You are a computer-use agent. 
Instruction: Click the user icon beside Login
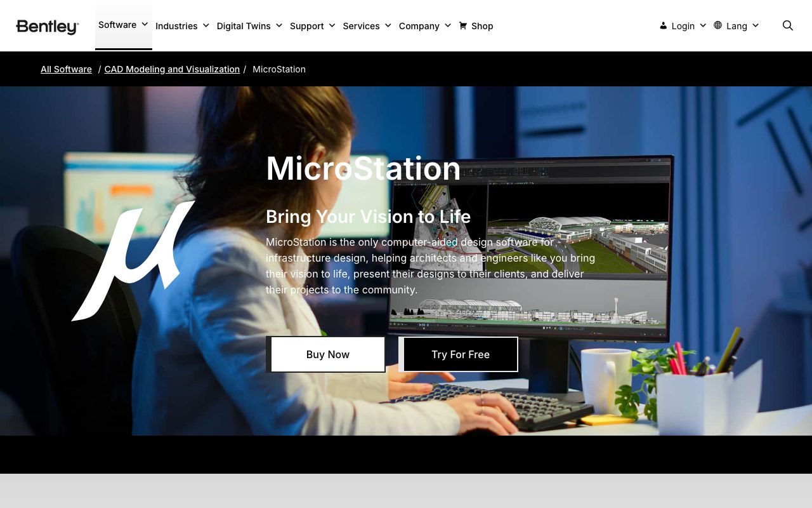(664, 26)
